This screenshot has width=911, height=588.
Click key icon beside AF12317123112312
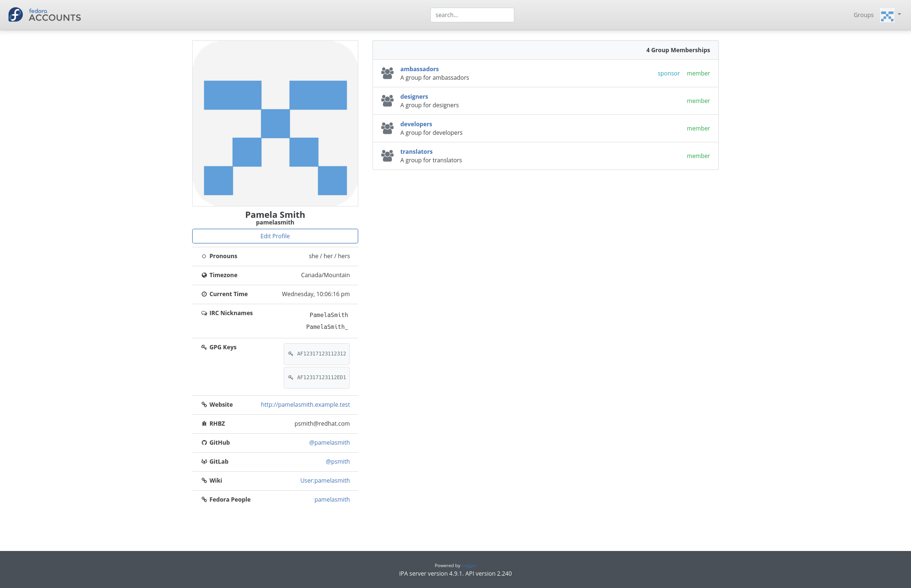(x=291, y=354)
